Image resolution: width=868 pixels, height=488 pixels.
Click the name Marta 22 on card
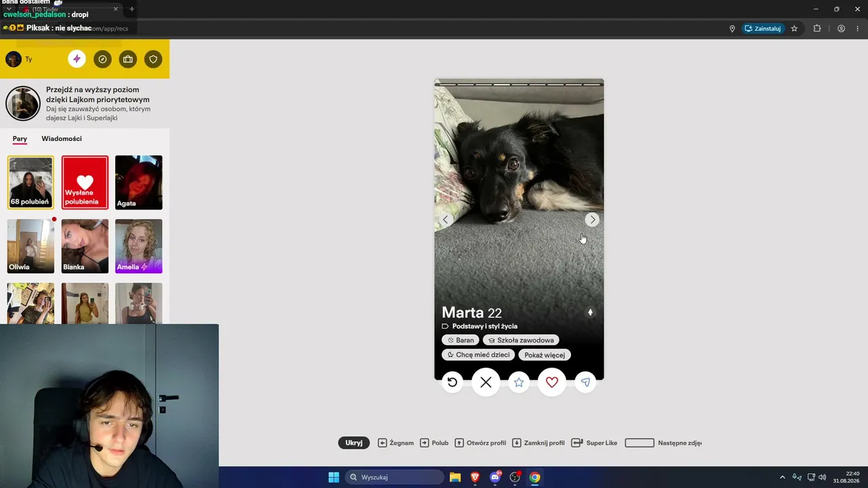471,312
